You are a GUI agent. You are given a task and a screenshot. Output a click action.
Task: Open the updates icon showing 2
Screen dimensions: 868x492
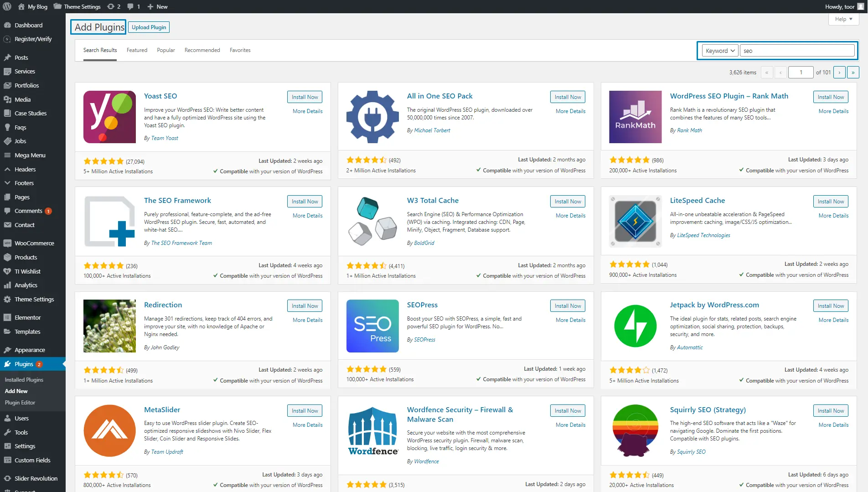[114, 6]
